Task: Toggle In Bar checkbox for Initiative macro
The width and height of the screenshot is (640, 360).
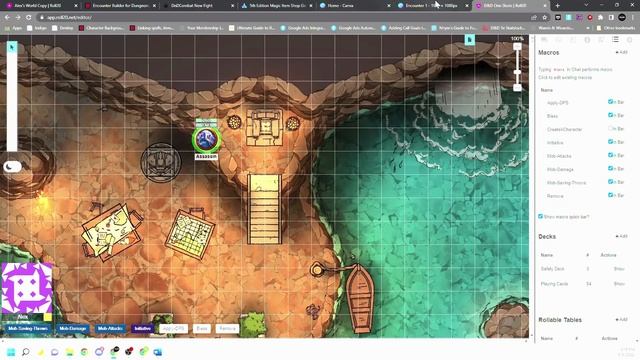Action: [610, 142]
